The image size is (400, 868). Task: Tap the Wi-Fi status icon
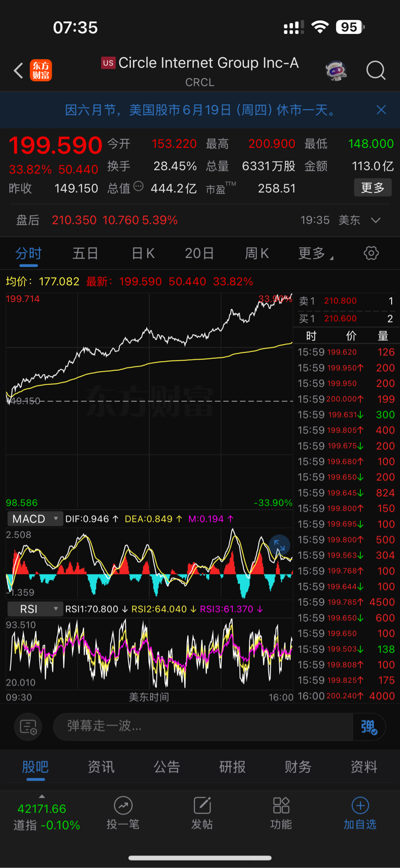tap(320, 27)
